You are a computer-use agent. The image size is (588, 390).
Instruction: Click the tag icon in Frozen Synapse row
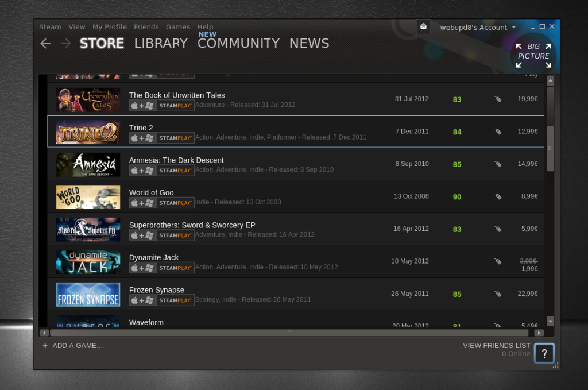(498, 294)
